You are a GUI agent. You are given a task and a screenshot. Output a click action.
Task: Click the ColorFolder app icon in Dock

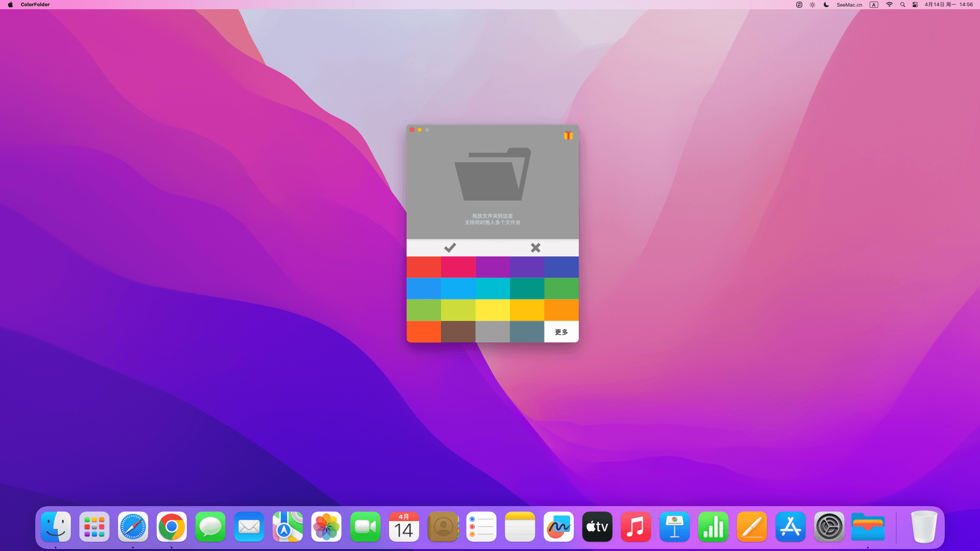click(x=868, y=527)
